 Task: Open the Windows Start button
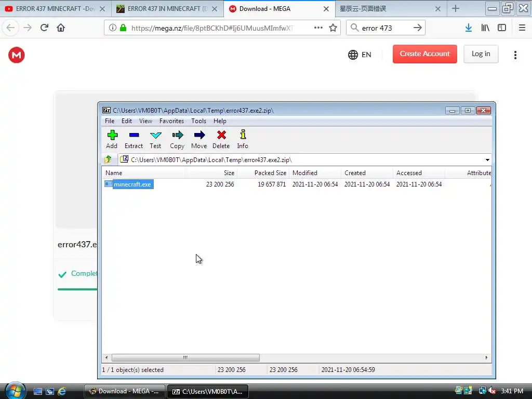point(15,391)
